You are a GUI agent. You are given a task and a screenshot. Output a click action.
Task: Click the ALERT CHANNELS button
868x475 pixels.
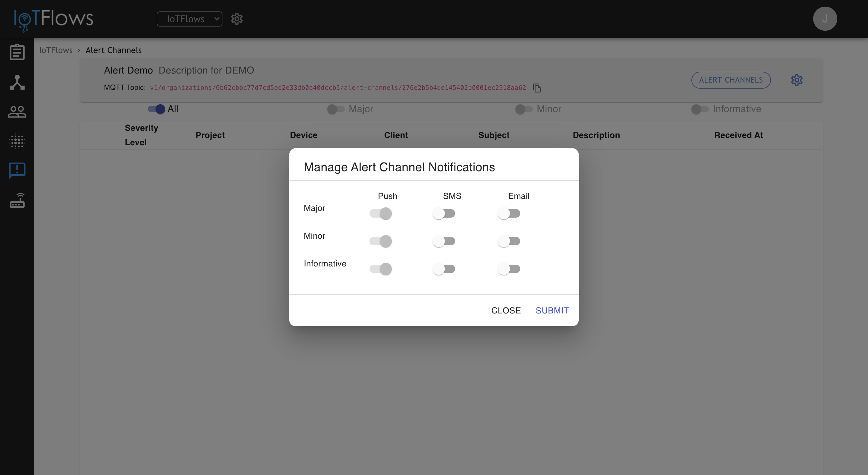731,80
